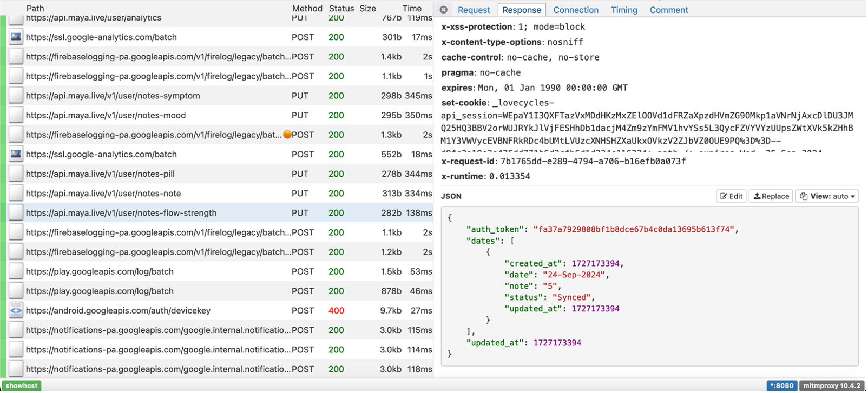The width and height of the screenshot is (868, 393).
Task: Open the View: auto dropdown
Action: click(x=827, y=196)
